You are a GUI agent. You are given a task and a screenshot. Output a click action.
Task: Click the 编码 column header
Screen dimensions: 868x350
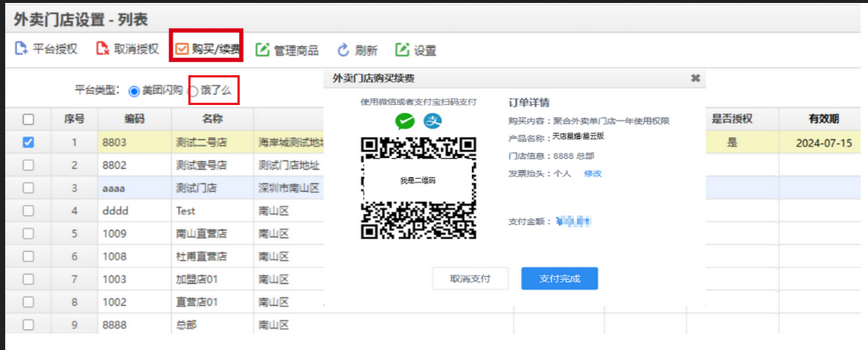[135, 119]
